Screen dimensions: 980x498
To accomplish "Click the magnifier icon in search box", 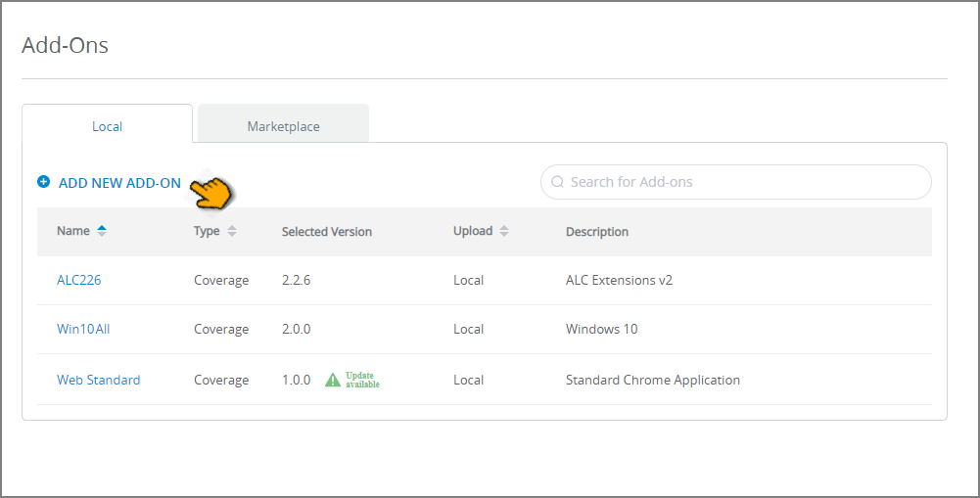I will (557, 182).
